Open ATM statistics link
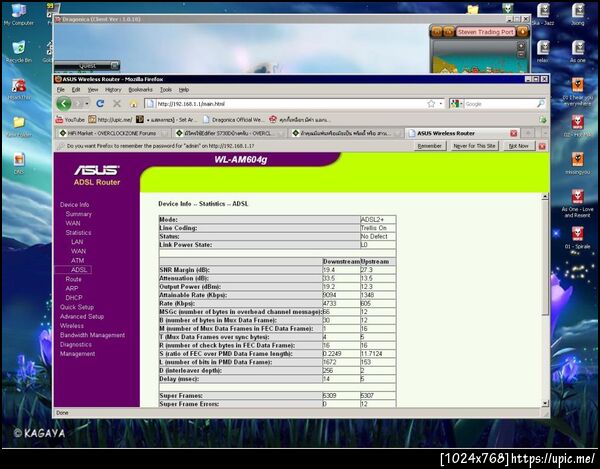 pos(77,261)
